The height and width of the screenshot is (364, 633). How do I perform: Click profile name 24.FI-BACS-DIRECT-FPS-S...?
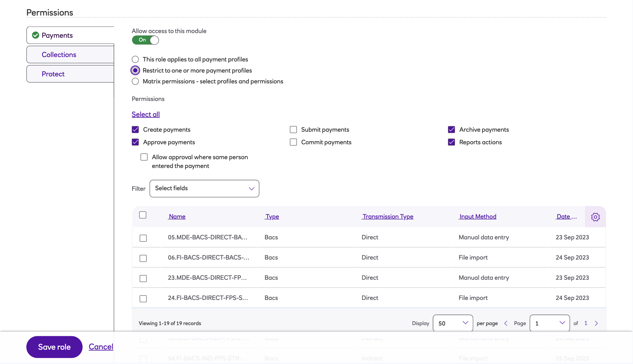click(x=208, y=298)
